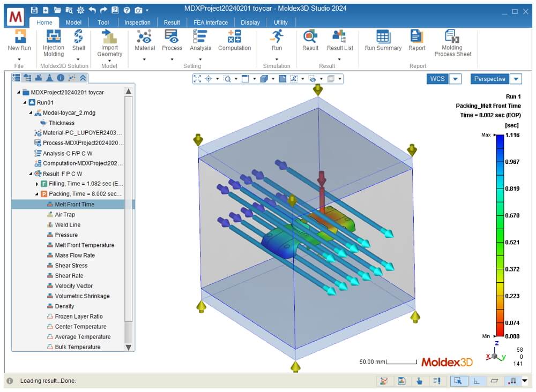Click the camera snapshot icon
536x392 pixels.
tap(138, 10)
